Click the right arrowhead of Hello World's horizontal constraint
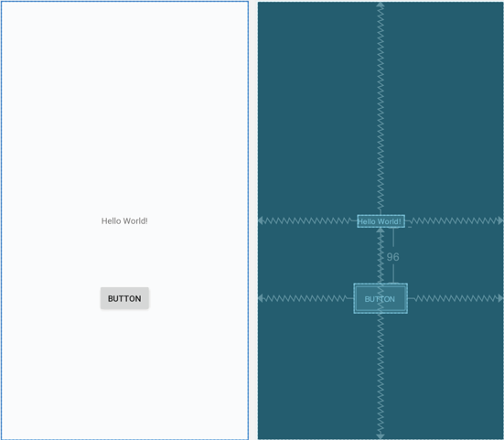Viewport: 504px width, 440px height. point(500,220)
